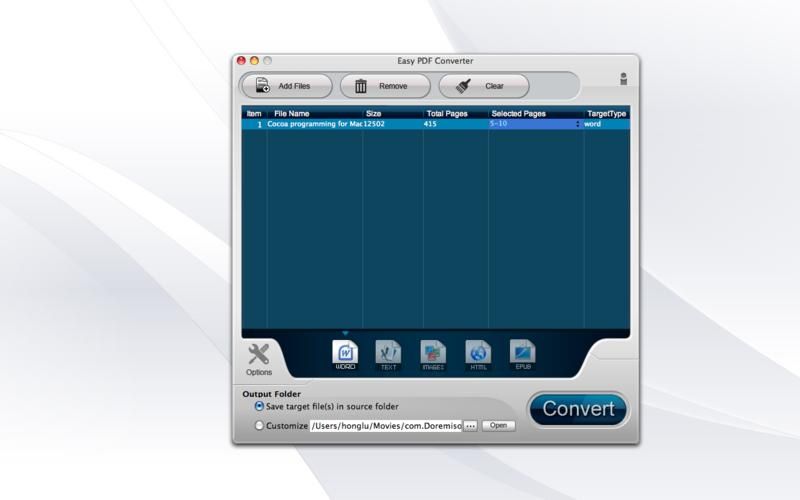The image size is (800, 500).
Task: Select the Cocoa programming for Mac file row
Action: tap(436, 124)
